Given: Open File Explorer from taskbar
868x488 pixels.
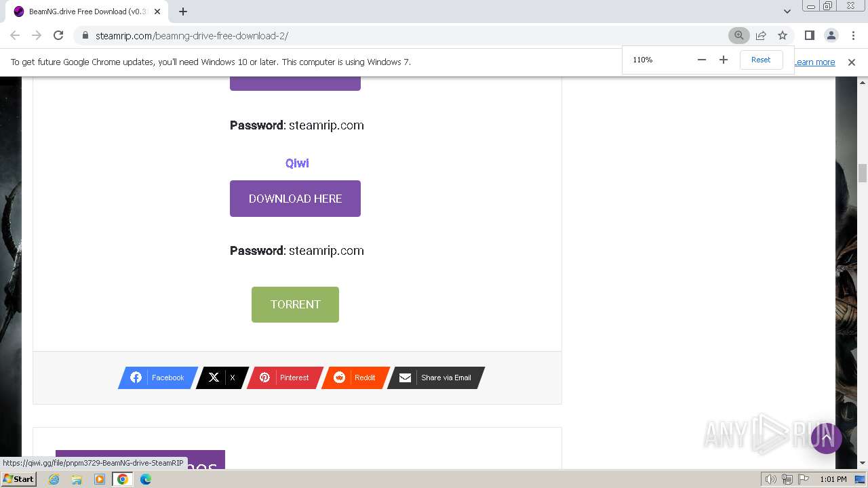Looking at the screenshot, I should point(77,479).
